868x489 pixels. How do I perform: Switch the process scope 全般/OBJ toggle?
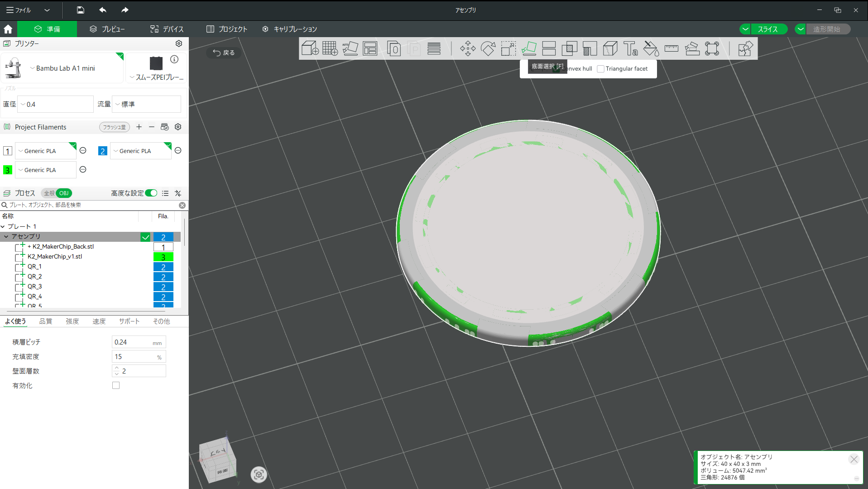(x=57, y=193)
